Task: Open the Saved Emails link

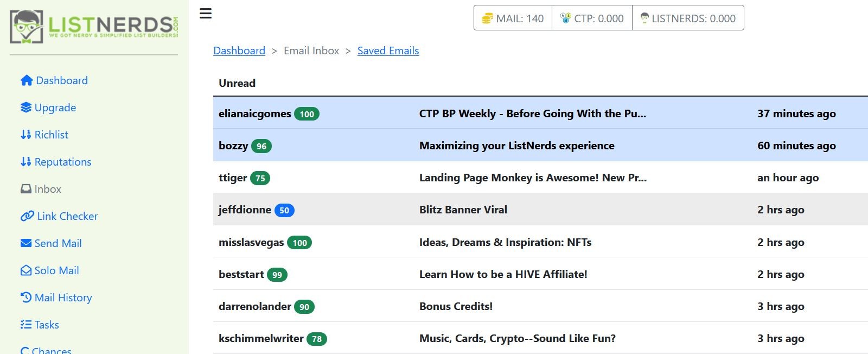Action: point(388,50)
